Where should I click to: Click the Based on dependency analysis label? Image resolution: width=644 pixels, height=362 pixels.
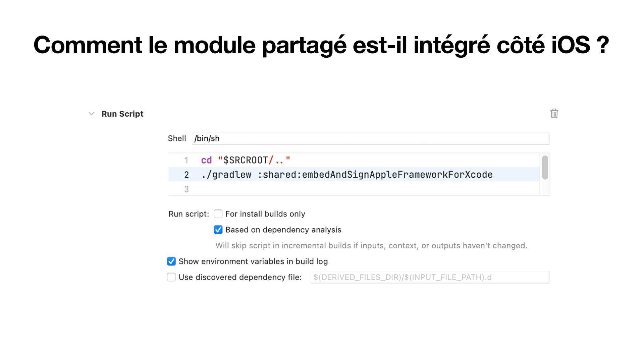tap(283, 230)
